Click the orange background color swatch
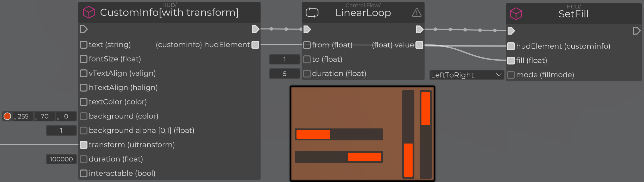Viewport: 644px width, 182px height. (7, 116)
